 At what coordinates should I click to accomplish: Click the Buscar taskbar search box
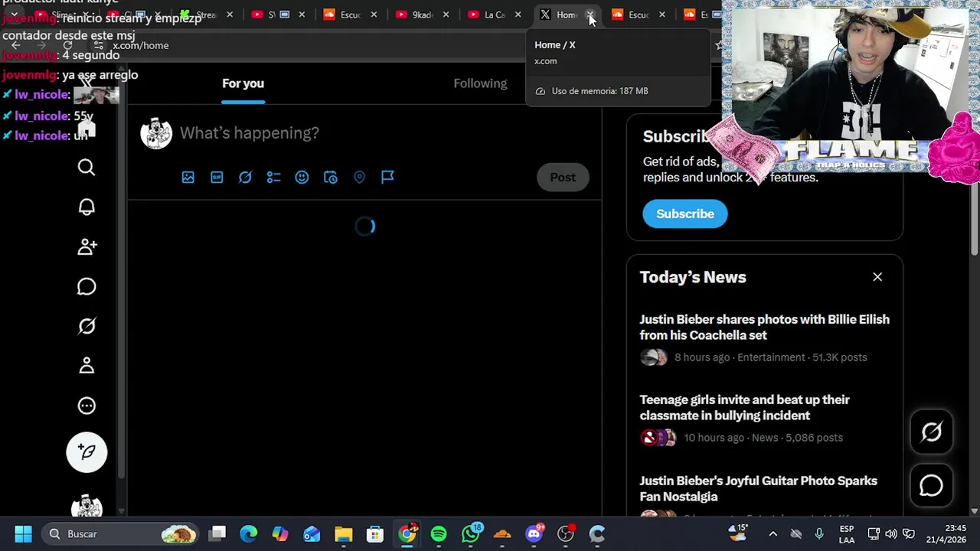pyautogui.click(x=121, y=533)
